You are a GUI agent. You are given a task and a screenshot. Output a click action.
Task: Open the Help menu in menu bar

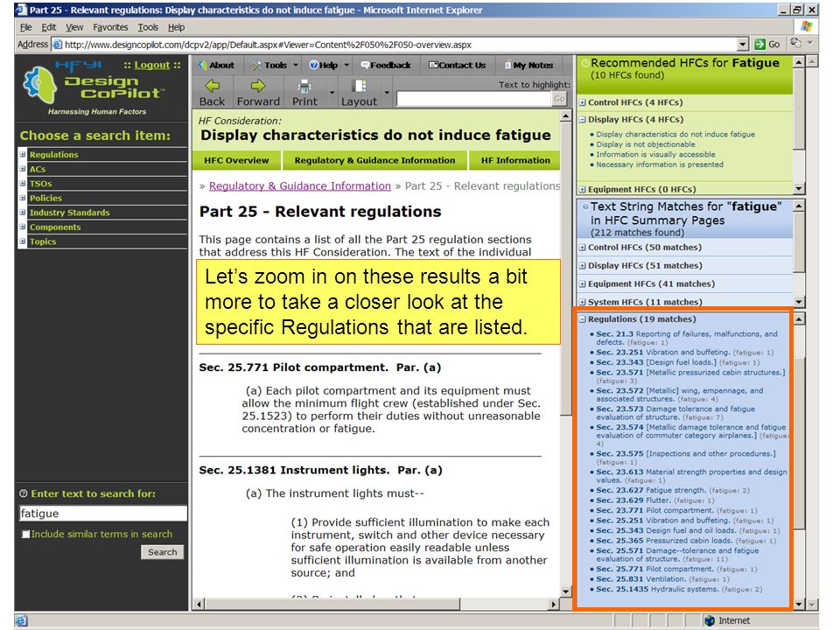tap(176, 27)
